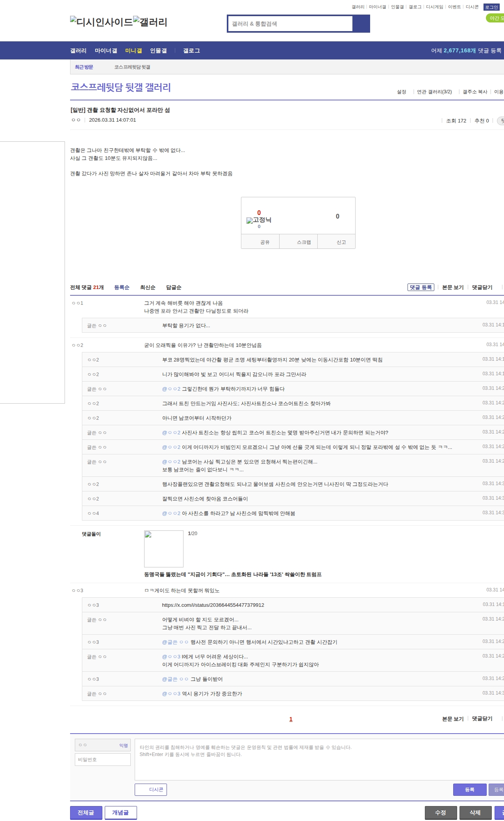Open the 디시콘 emoticon picker

(151, 789)
